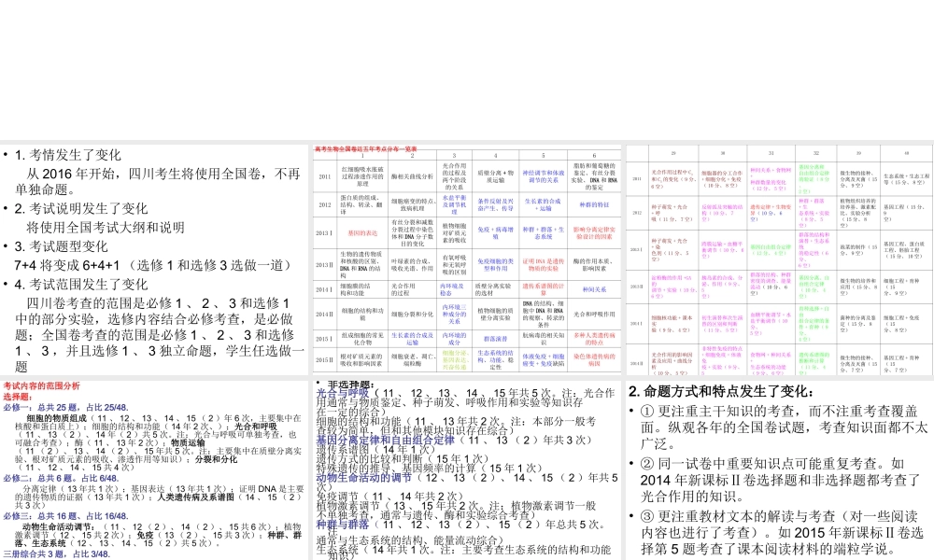Click the line '必修三:总共 16 题、占比 16/48.'
This screenshot has width=934, height=560.
pyautogui.click(x=65, y=516)
